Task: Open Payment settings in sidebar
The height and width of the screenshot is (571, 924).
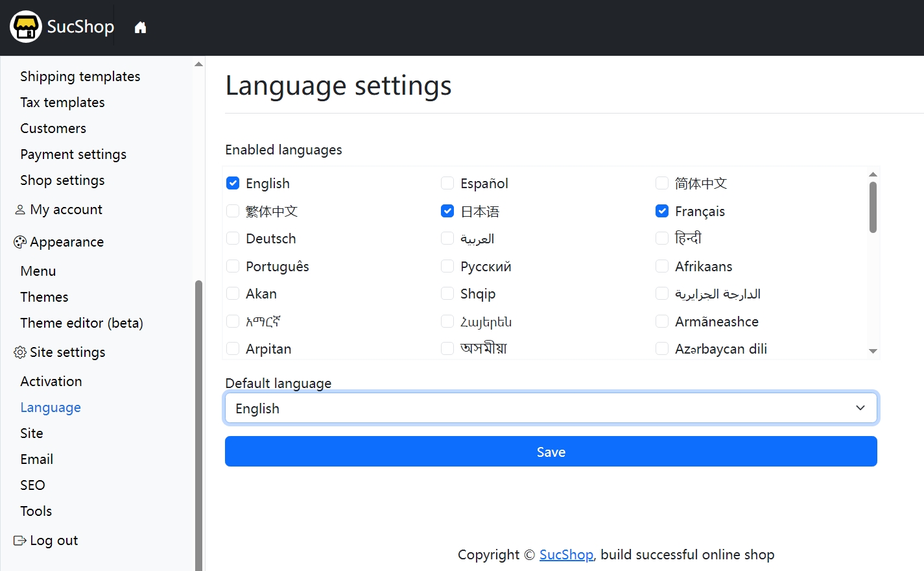Action: tap(73, 154)
